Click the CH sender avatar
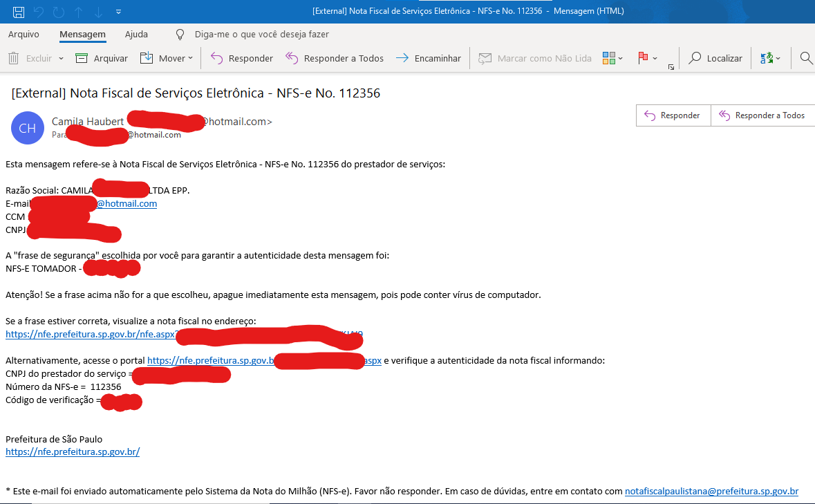Screen dimensions: 815x504 [28, 128]
